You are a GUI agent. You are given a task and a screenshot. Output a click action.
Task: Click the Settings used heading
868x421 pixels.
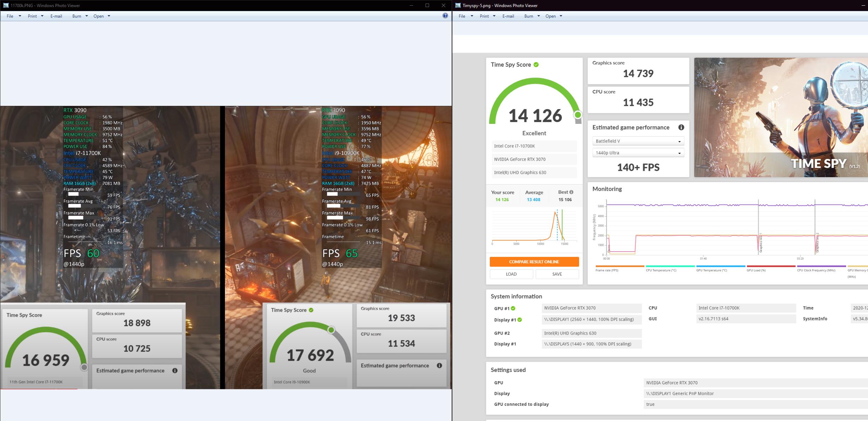tap(508, 370)
